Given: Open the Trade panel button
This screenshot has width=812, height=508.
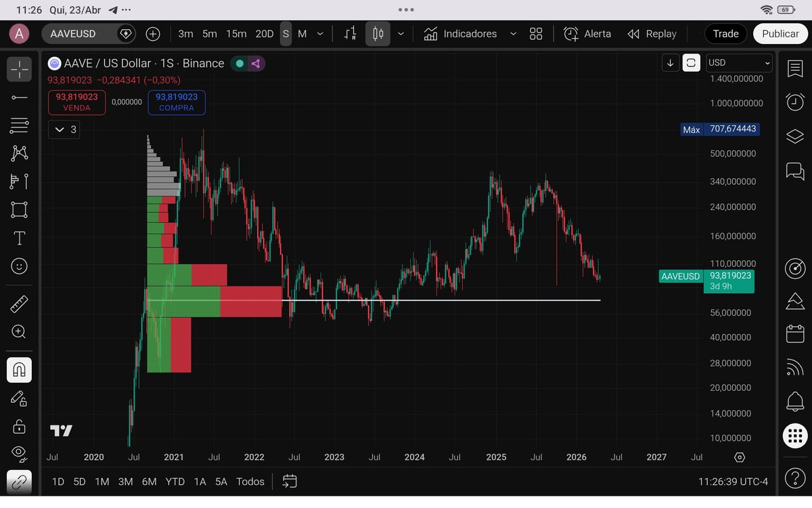Looking at the screenshot, I should click(725, 34).
